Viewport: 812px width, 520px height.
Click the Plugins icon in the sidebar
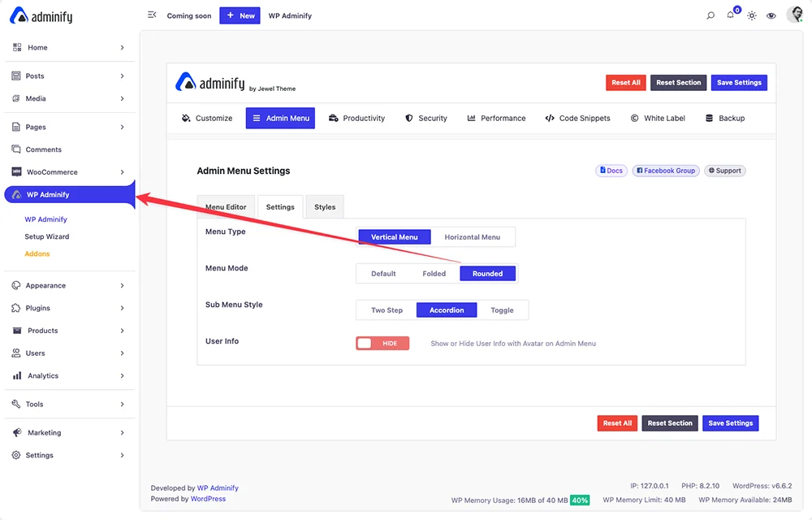click(x=16, y=308)
